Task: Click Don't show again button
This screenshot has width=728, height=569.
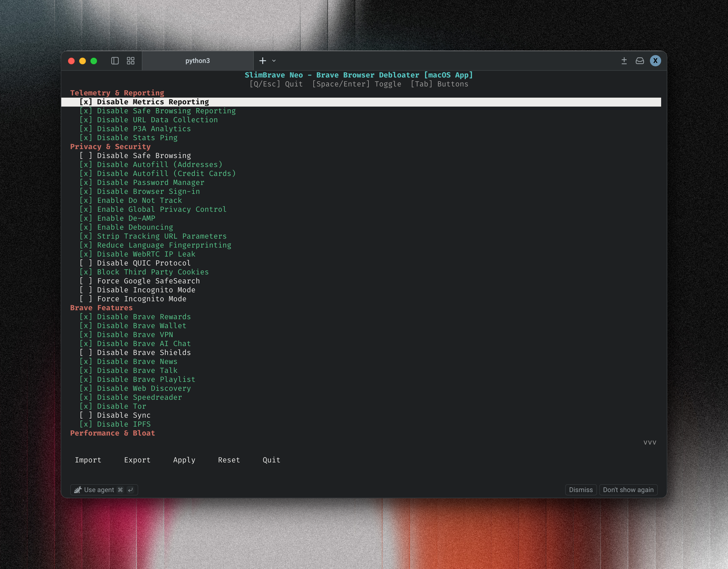Action: coord(628,490)
